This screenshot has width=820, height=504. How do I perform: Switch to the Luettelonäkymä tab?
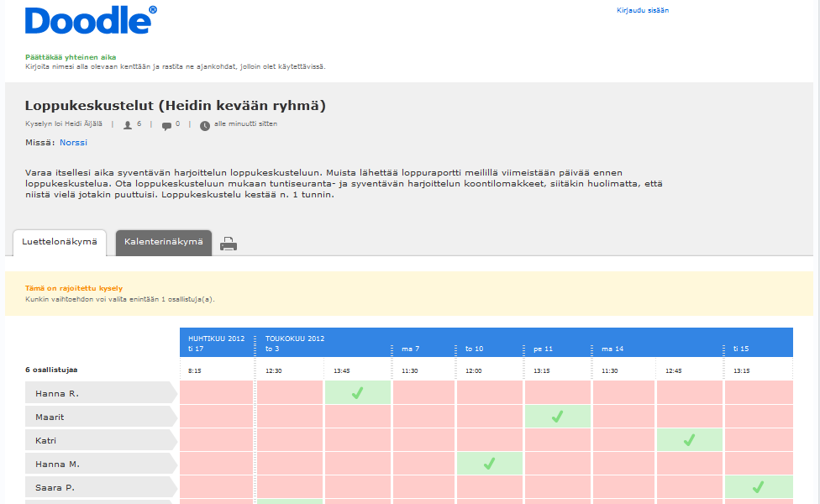[x=60, y=242]
